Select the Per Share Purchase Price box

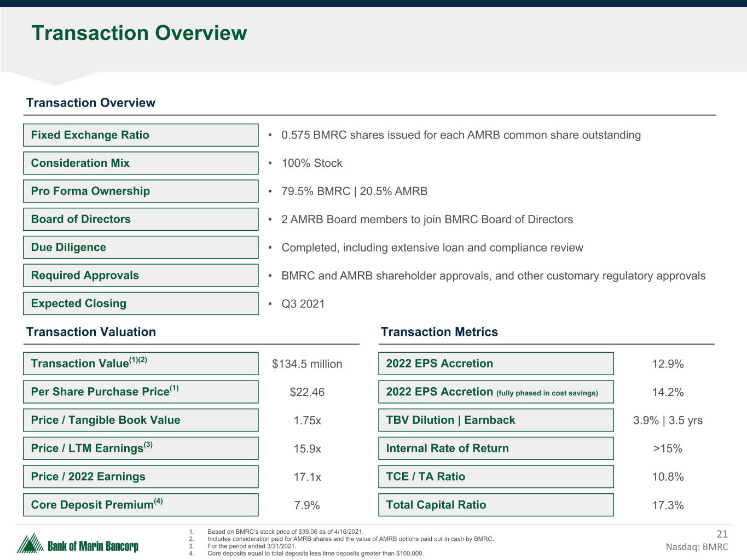(x=140, y=392)
